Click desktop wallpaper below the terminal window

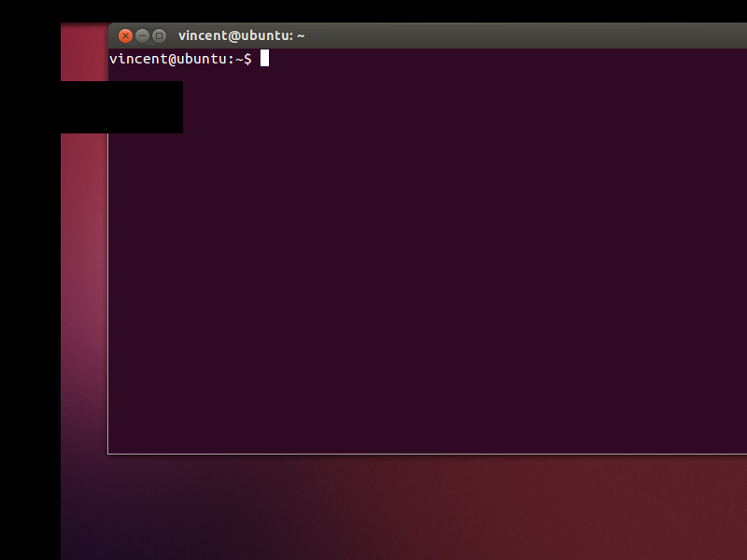[420, 509]
